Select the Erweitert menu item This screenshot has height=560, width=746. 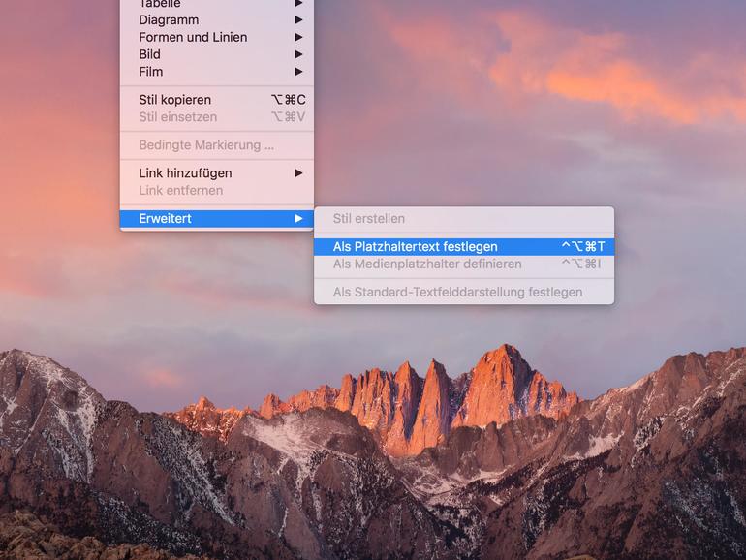pyautogui.click(x=216, y=218)
